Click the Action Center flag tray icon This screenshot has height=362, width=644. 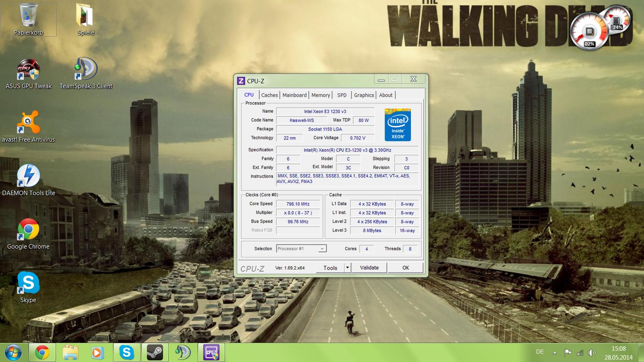pos(568,353)
